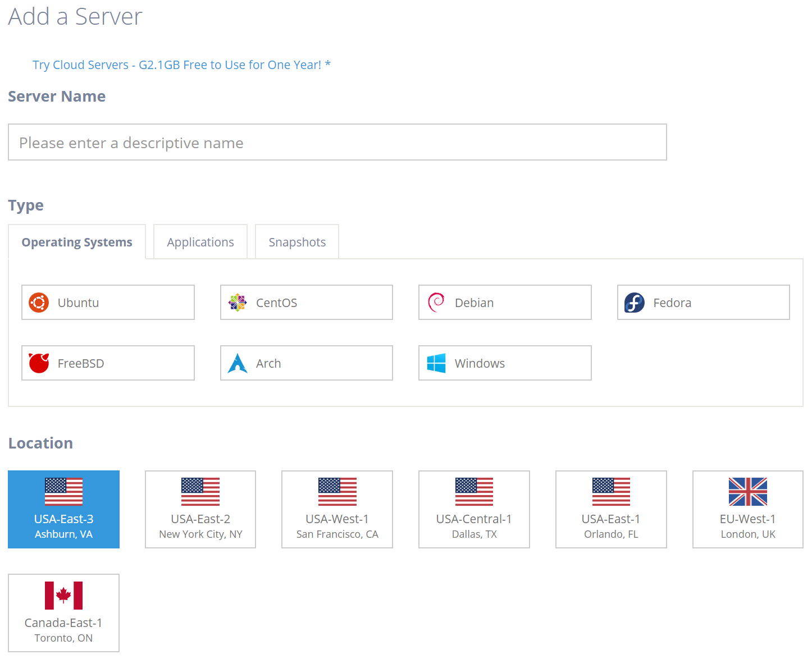This screenshot has height=659, width=812.
Task: Choose Arch as operating system
Action: pyautogui.click(x=307, y=363)
